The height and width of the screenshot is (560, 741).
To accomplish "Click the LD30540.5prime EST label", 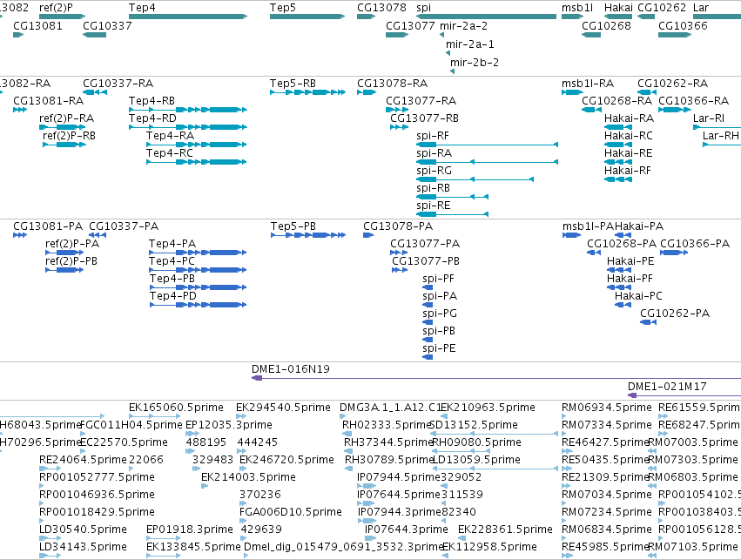I will click(84, 530).
